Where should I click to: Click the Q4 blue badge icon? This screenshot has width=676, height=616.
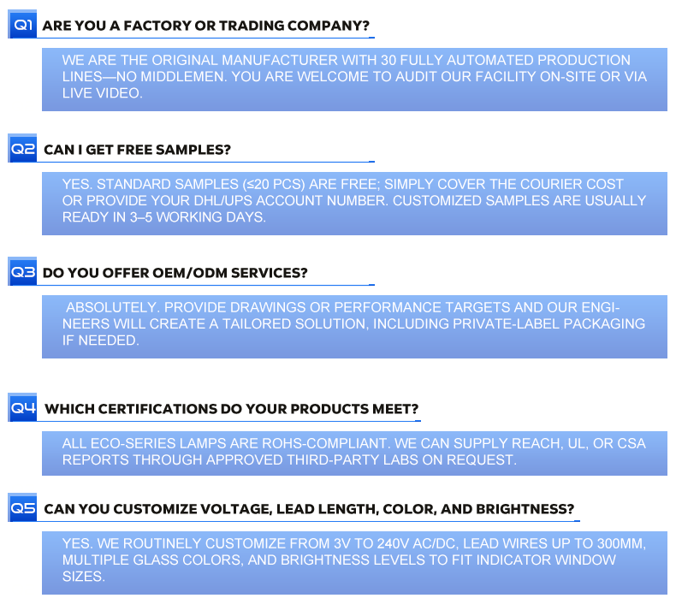(22, 407)
